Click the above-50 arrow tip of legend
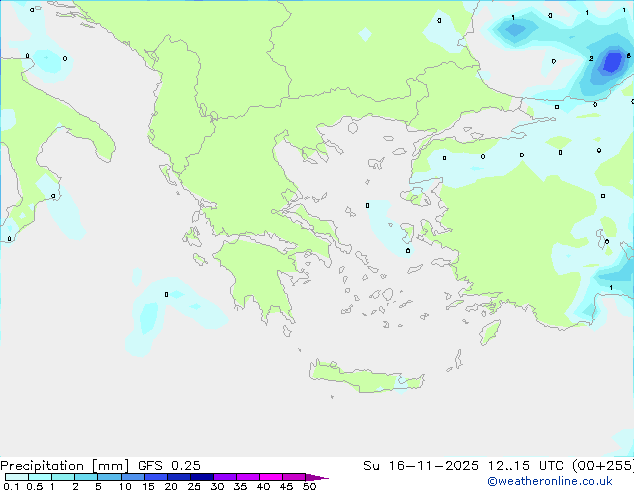 coord(317,477)
